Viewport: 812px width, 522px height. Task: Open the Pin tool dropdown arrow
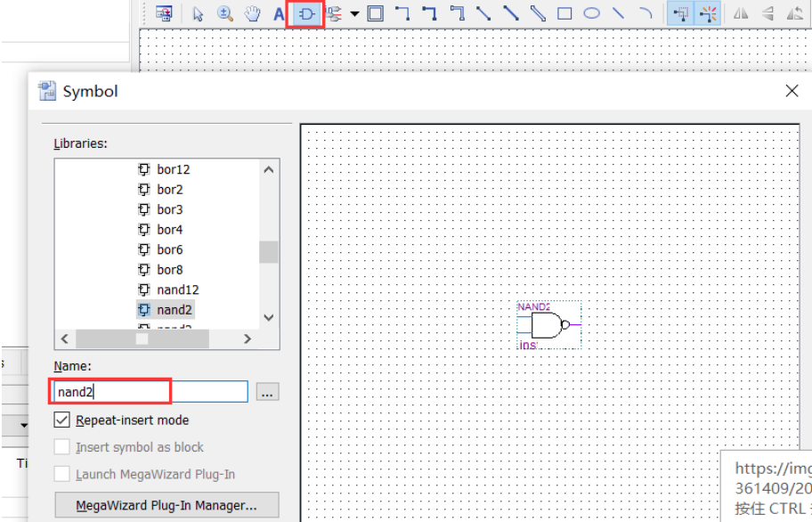(x=354, y=14)
